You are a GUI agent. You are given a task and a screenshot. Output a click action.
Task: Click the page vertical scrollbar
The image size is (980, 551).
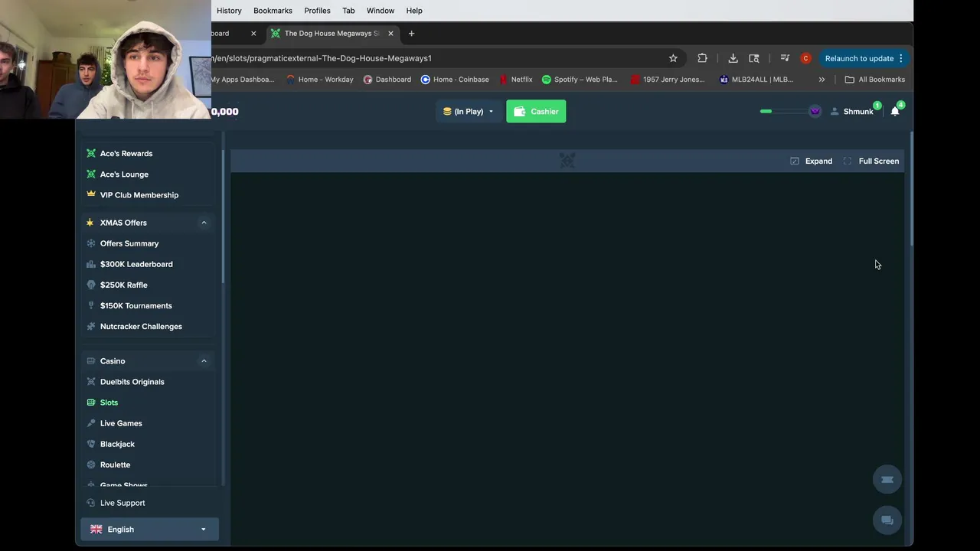point(911,189)
